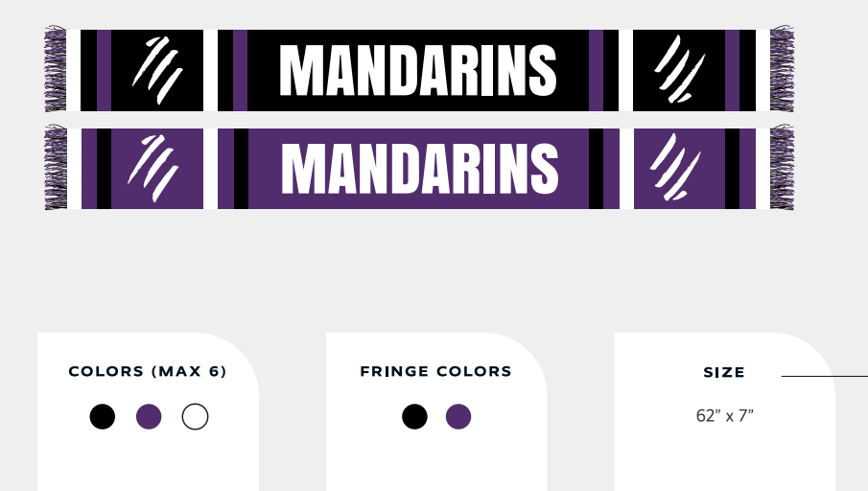Select the purple swatch under Colors

(149, 416)
